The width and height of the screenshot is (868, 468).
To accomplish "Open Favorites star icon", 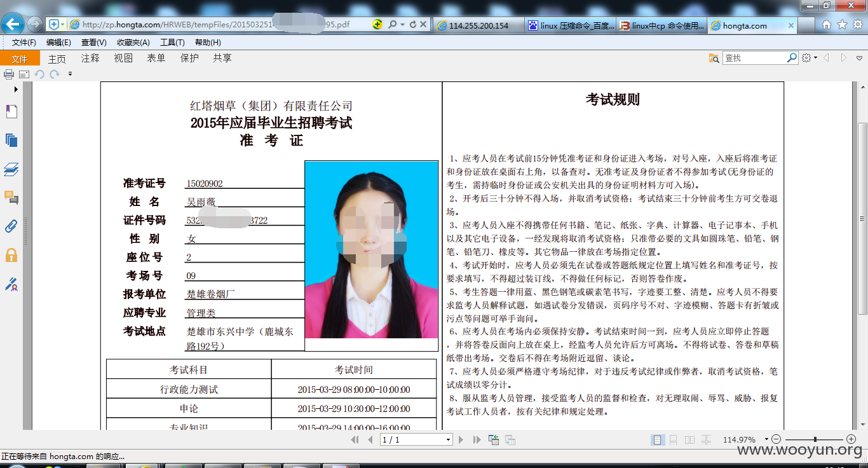I will (x=842, y=25).
